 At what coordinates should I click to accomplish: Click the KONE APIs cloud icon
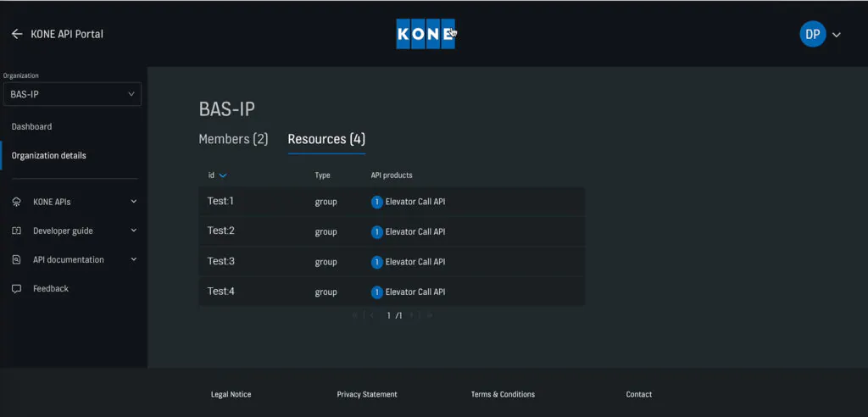point(16,203)
